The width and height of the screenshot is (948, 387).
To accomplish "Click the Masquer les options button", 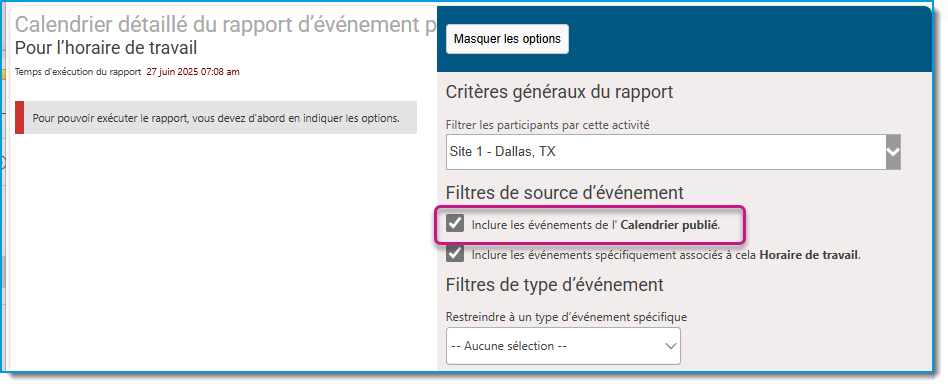I will 507,39.
